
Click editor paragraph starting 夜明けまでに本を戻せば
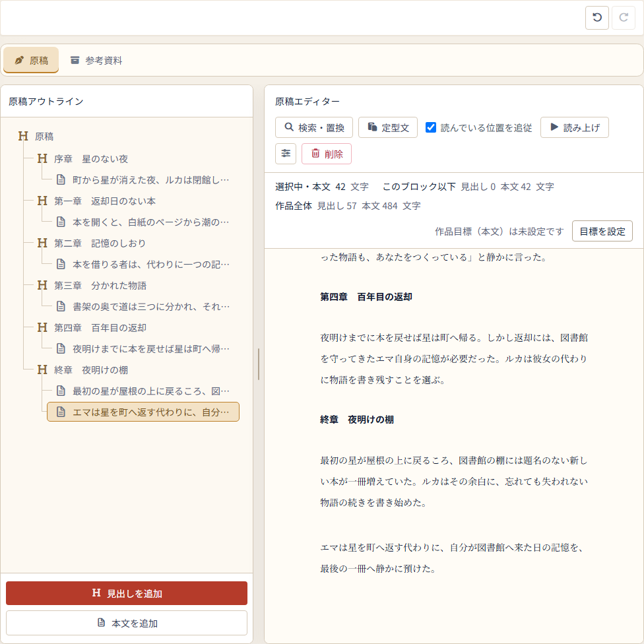[454, 358]
